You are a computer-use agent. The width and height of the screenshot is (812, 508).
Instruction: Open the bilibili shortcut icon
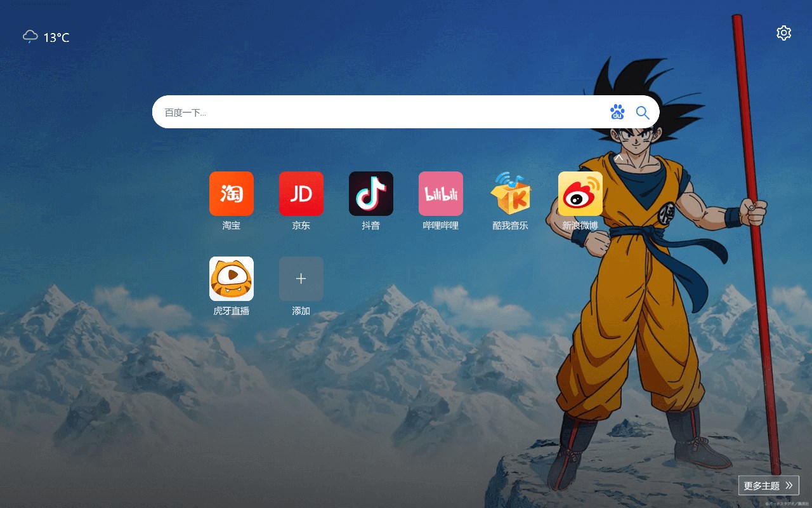441,194
